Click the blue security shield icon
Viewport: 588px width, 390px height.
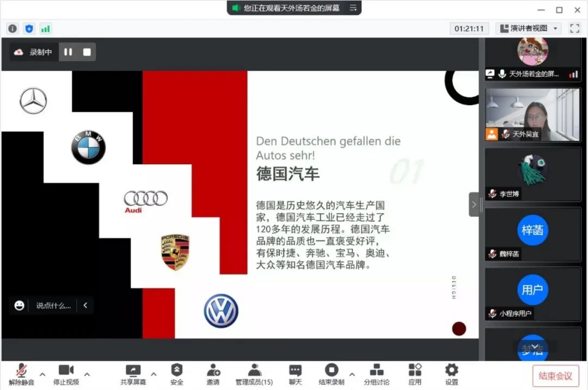coord(29,28)
